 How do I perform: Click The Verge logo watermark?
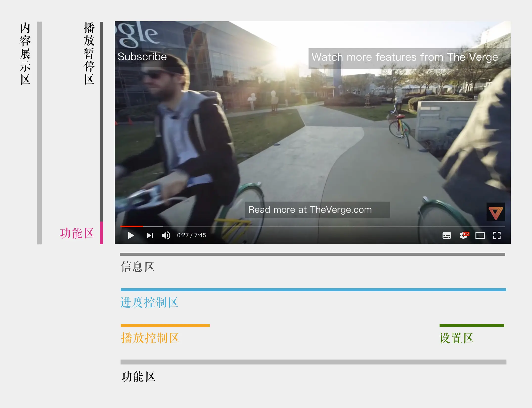coord(496,212)
